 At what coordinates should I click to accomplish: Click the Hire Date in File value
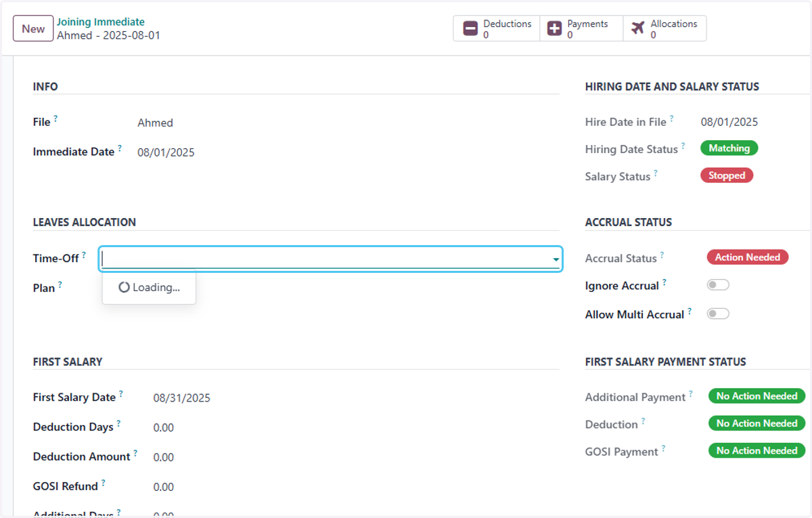pos(729,122)
